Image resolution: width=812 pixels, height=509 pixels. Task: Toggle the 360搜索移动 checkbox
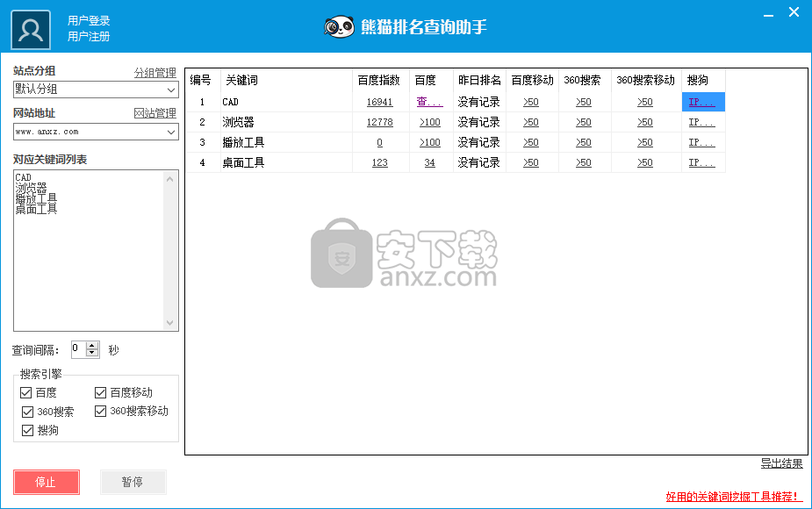[x=100, y=411]
